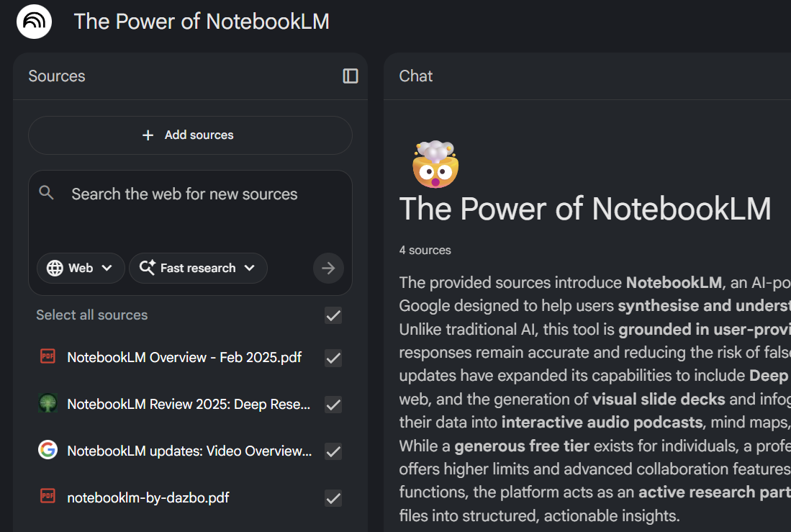Click the Chat panel heading
Screen dimensions: 791x532
[x=416, y=76]
